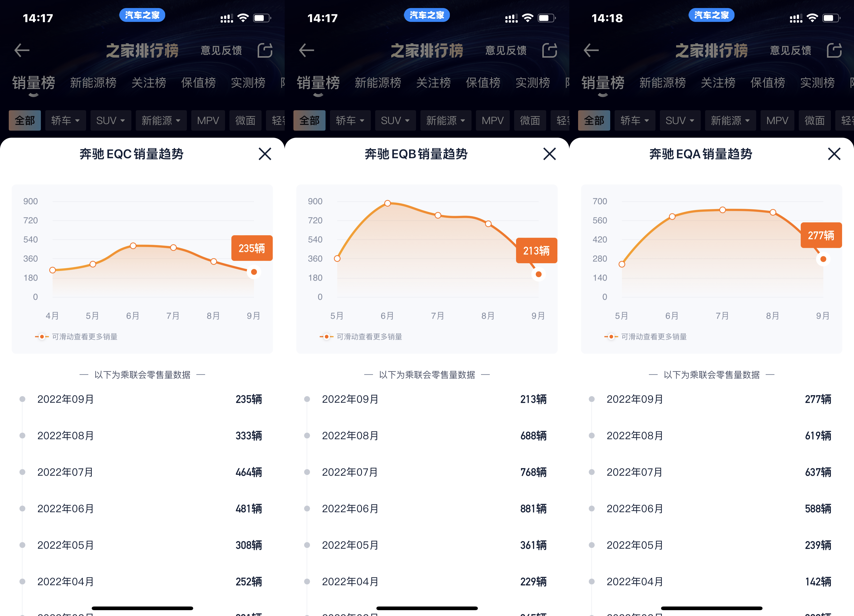Tap the 2022年08月 row showing 619辆
This screenshot has width=854, height=616.
712,436
